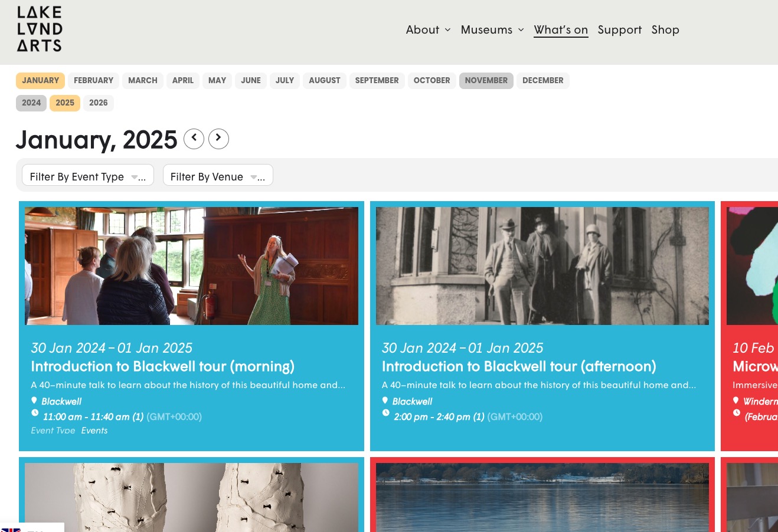Open the What's on page
This screenshot has width=778, height=532.
(x=561, y=29)
